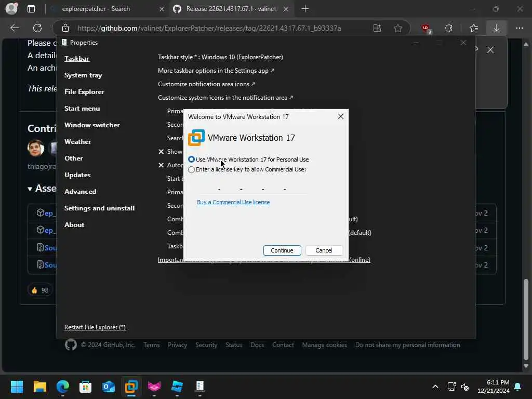The width and height of the screenshot is (532, 399).
Task: Open uBlock Origin extension icon
Action: 426,29
